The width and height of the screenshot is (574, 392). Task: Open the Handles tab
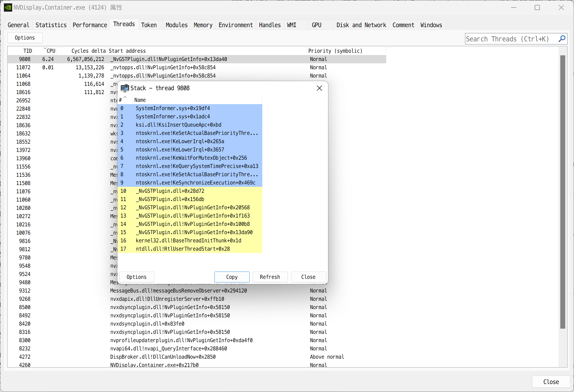tap(270, 25)
